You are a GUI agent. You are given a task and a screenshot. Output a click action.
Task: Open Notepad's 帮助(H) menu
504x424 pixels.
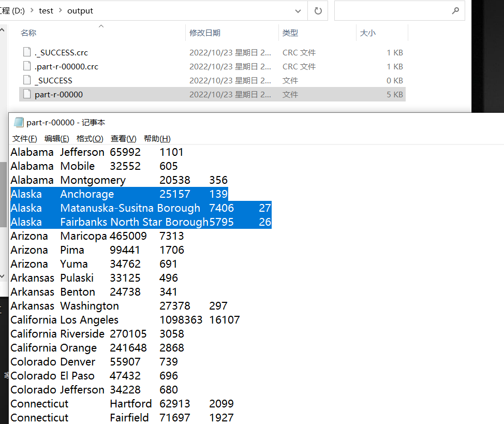(x=157, y=139)
